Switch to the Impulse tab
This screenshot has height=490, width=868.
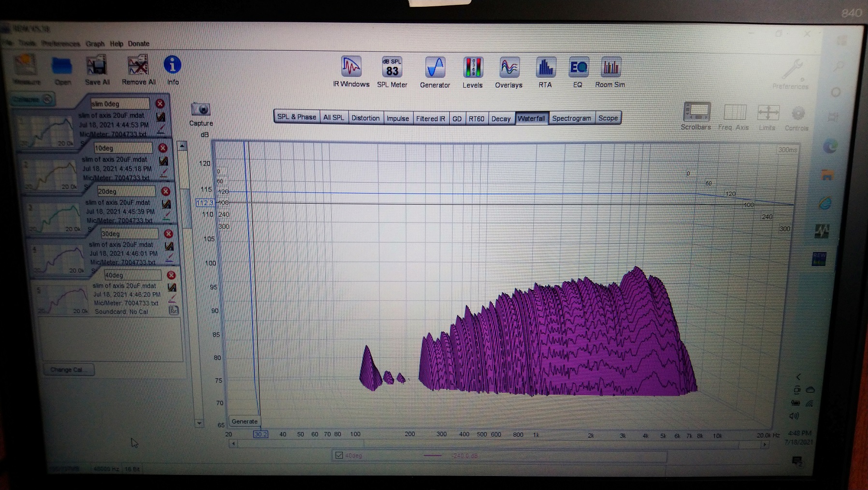tap(398, 118)
